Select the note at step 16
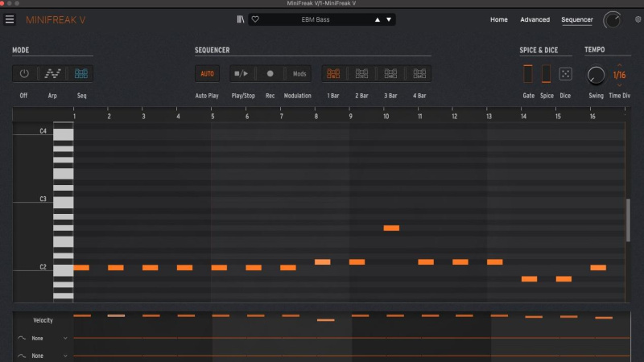 tap(598, 268)
